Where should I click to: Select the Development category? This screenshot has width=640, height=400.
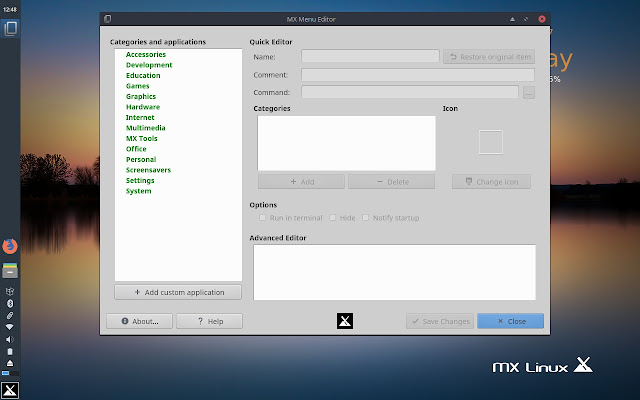(149, 65)
